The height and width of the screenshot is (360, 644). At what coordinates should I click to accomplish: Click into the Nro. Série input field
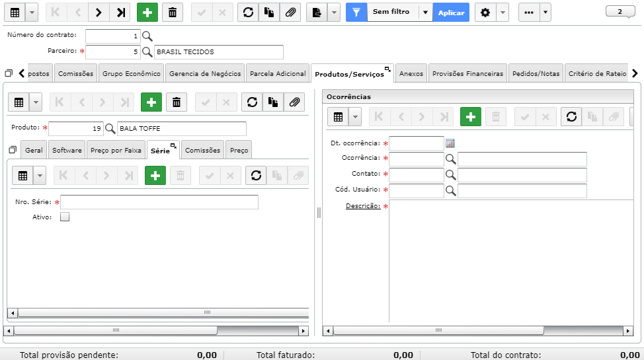159,202
